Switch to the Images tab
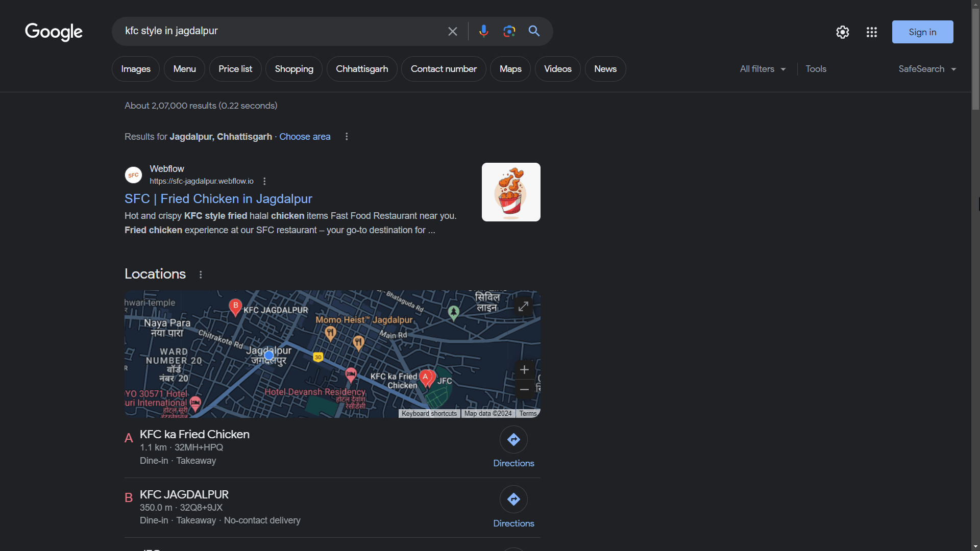Viewport: 980px width, 551px height. pyautogui.click(x=136, y=69)
